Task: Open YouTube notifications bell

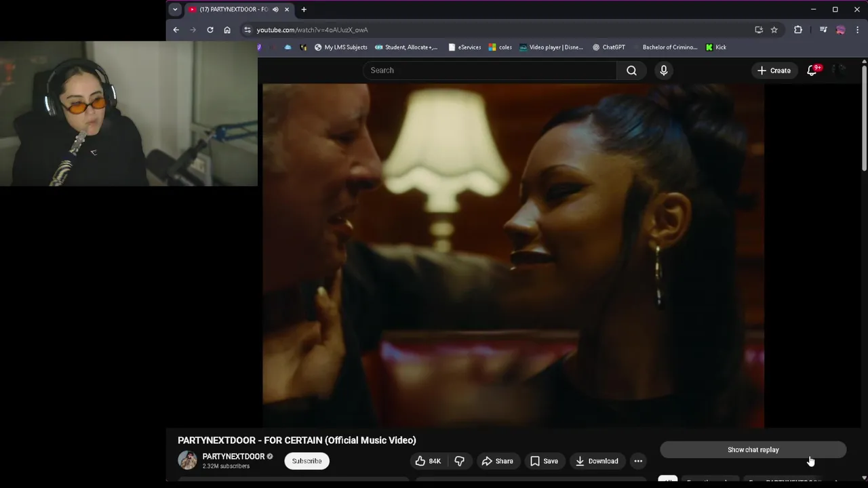Action: click(812, 70)
